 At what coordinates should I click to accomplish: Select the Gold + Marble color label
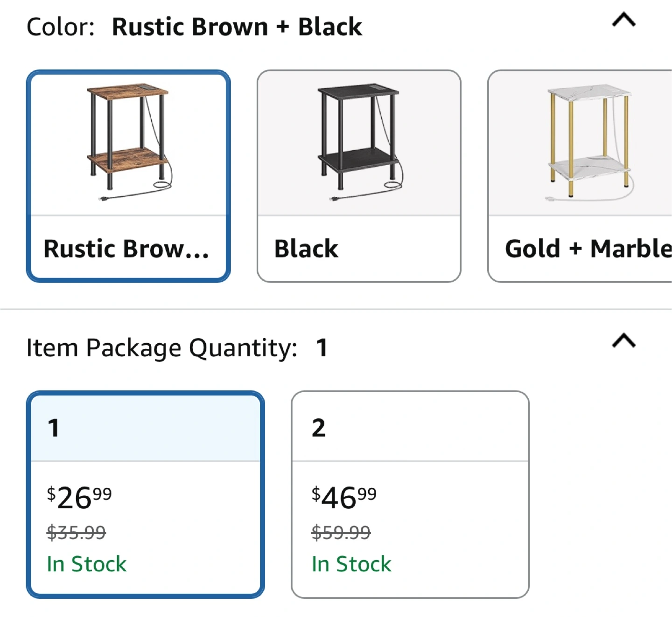(x=588, y=249)
